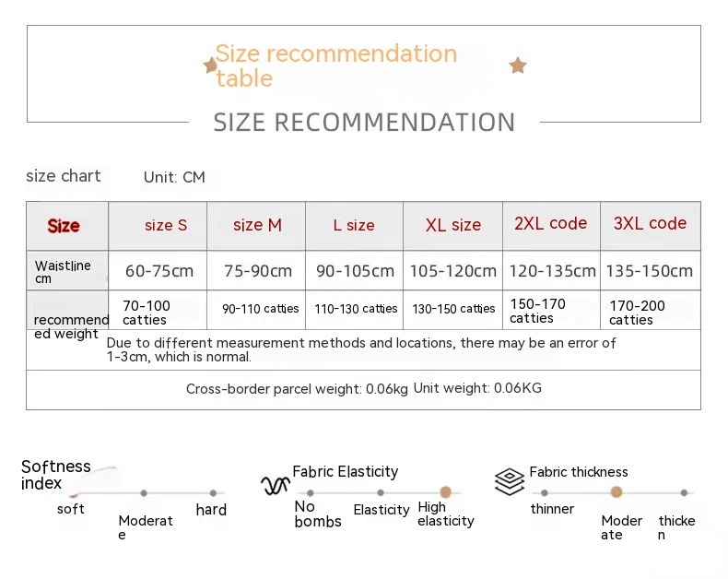Select the size M column header

click(257, 225)
